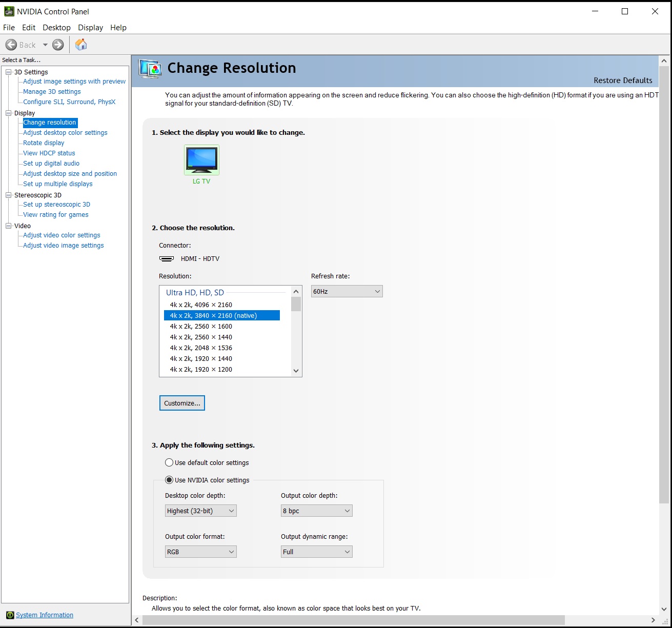Viewport: 672px width, 628px height.
Task: Select resolution 2048 × 1536
Action: click(x=222, y=348)
